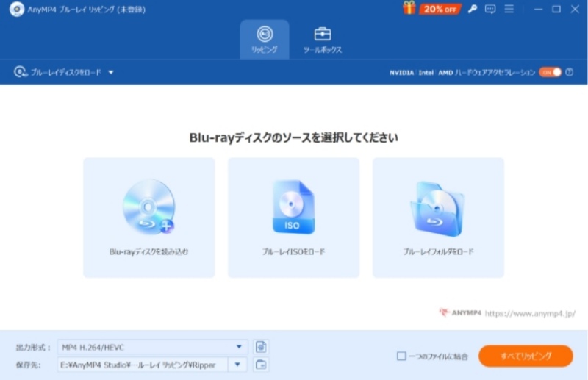This screenshot has height=380, width=588.
Task: Open output profile settings icon
Action: pyautogui.click(x=261, y=347)
